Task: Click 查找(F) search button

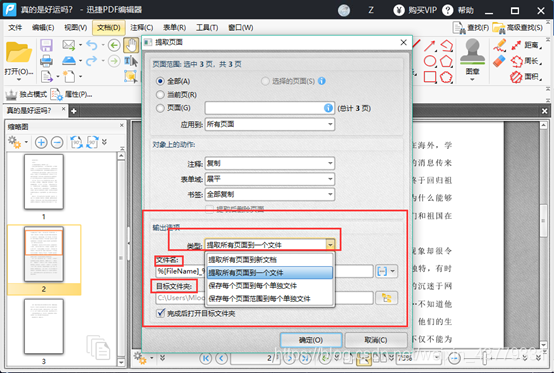Action: click(x=471, y=28)
